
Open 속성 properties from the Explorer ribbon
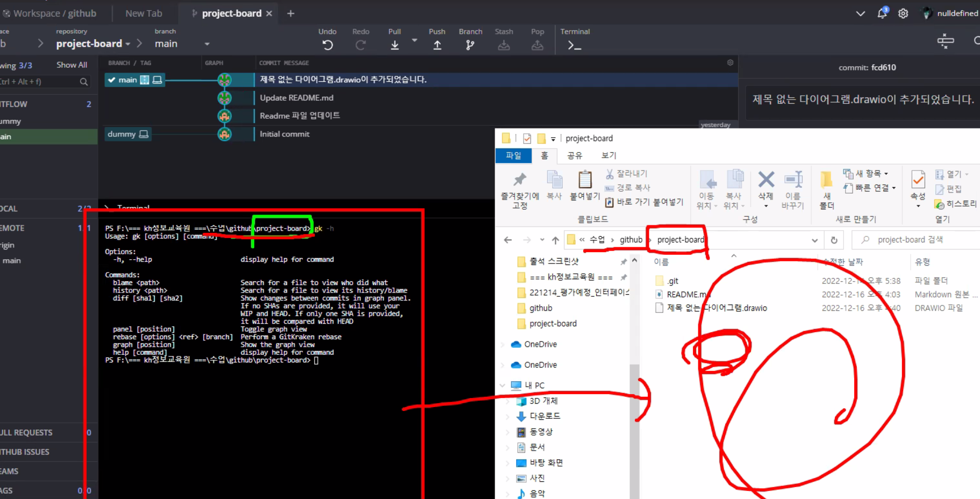(918, 188)
